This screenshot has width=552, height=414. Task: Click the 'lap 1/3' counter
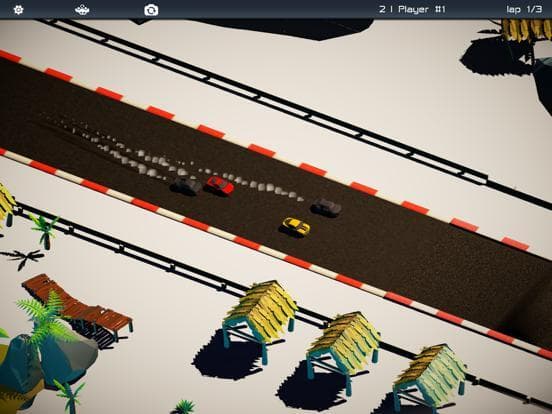524,10
